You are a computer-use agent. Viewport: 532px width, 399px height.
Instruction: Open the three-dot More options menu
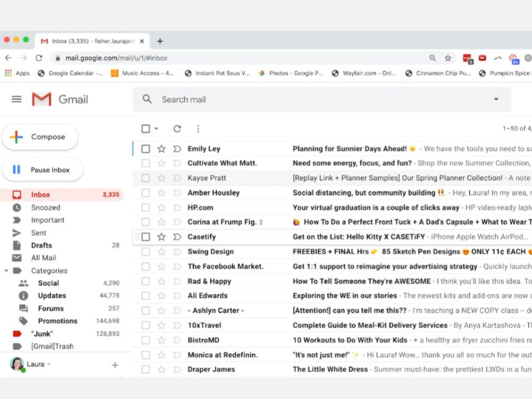(198, 129)
